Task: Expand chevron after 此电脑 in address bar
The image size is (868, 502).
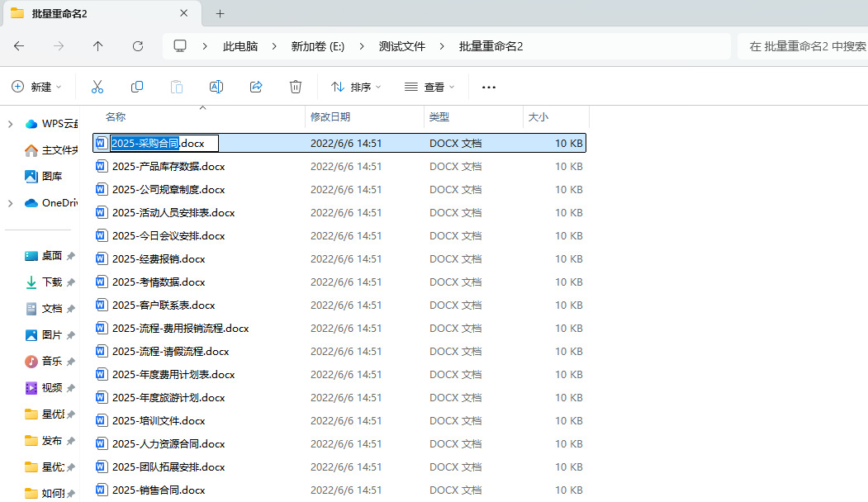Action: [274, 46]
